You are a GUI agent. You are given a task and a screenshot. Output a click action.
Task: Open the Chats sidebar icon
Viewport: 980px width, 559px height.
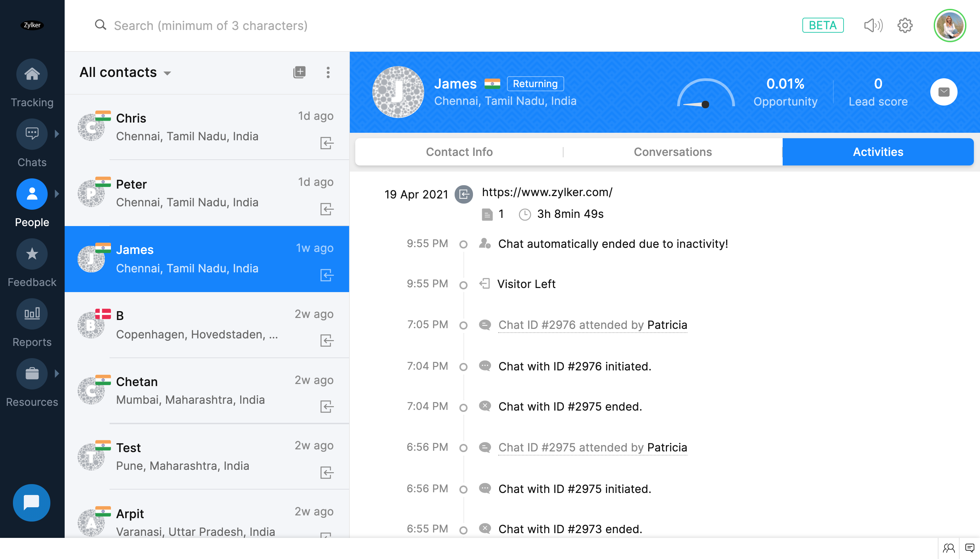point(32,133)
